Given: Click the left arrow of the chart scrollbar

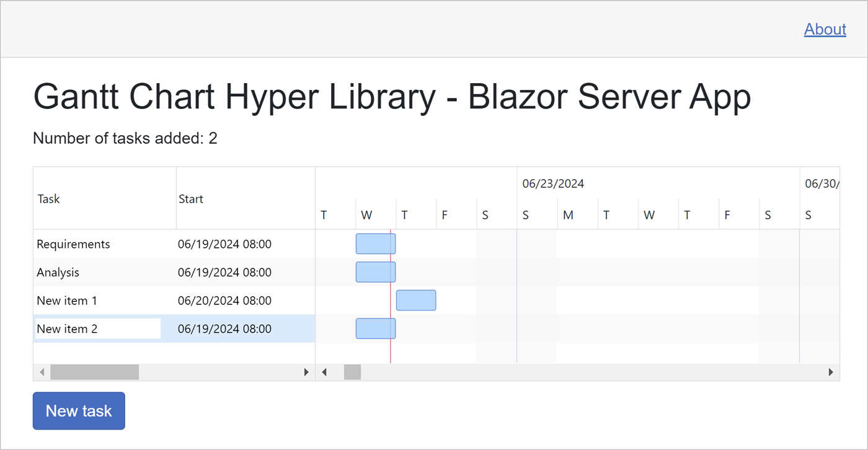Looking at the screenshot, I should pyautogui.click(x=325, y=372).
